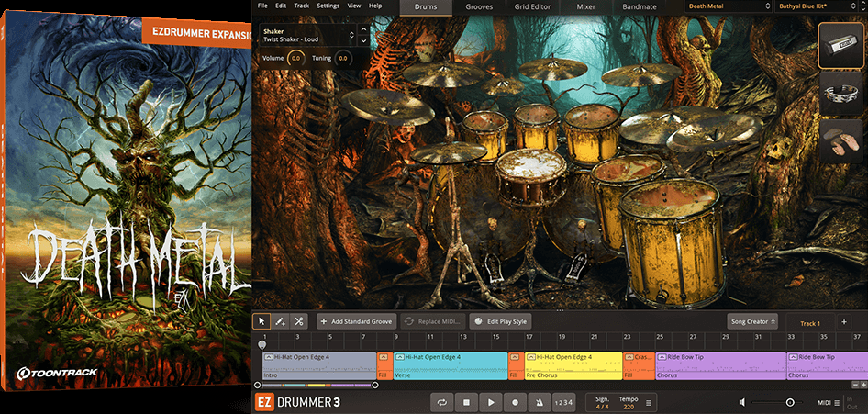Toggle loop playback
This screenshot has width=868, height=414.
[x=441, y=402]
